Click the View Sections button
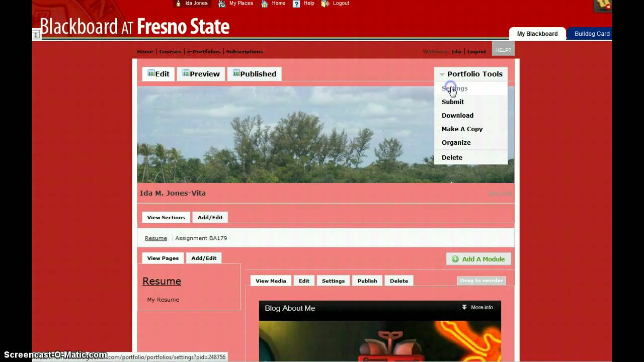 pyautogui.click(x=166, y=217)
